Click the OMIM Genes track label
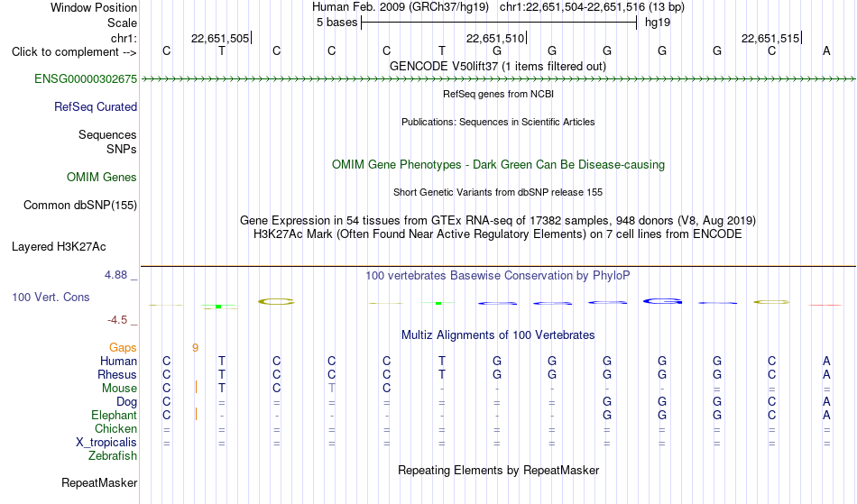This screenshot has width=857, height=504. pyautogui.click(x=101, y=177)
